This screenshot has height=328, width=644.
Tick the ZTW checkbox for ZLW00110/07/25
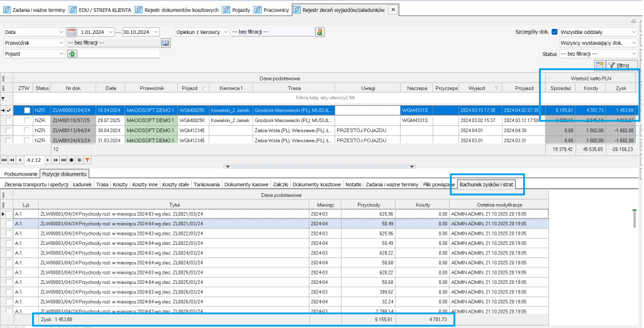26,120
